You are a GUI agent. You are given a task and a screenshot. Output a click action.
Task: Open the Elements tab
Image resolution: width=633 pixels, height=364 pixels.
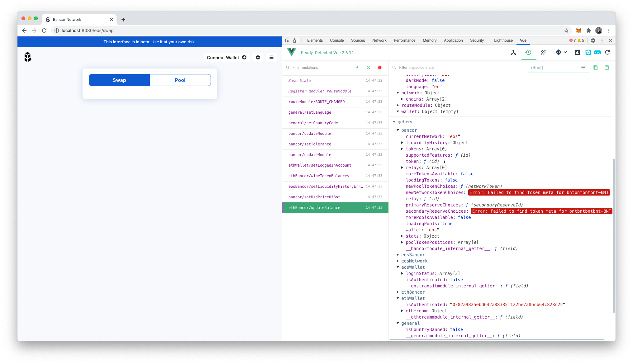coord(315,40)
